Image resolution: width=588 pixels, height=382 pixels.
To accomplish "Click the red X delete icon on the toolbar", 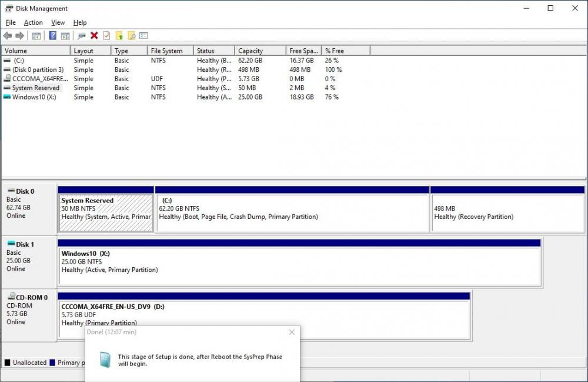I will (x=93, y=35).
